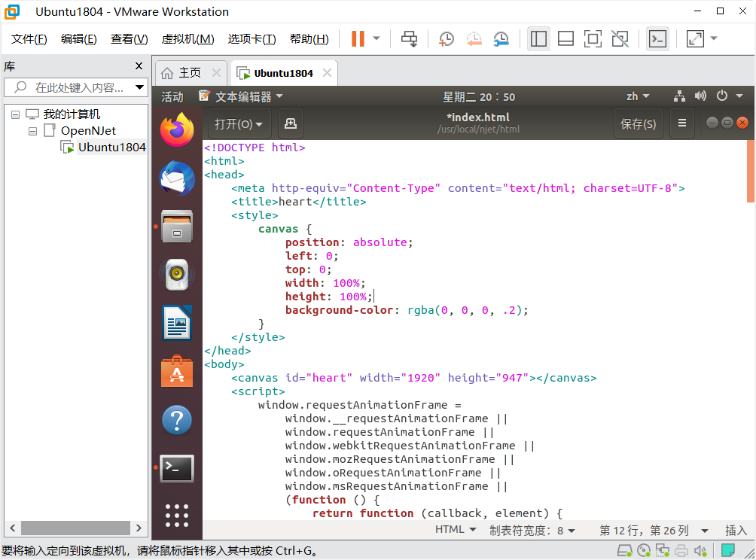Open the gedit hamburger menu
This screenshot has height=560, width=756.
pos(681,123)
